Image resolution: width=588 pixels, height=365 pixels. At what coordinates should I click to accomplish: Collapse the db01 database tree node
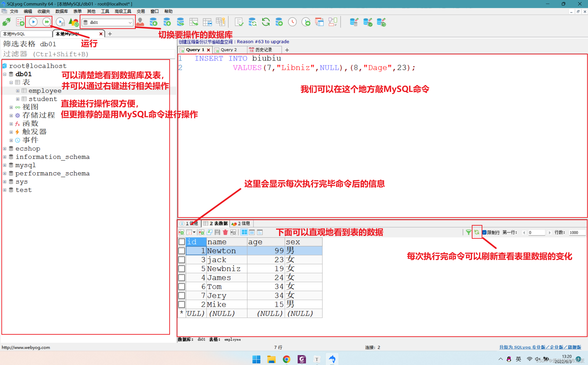[5, 74]
